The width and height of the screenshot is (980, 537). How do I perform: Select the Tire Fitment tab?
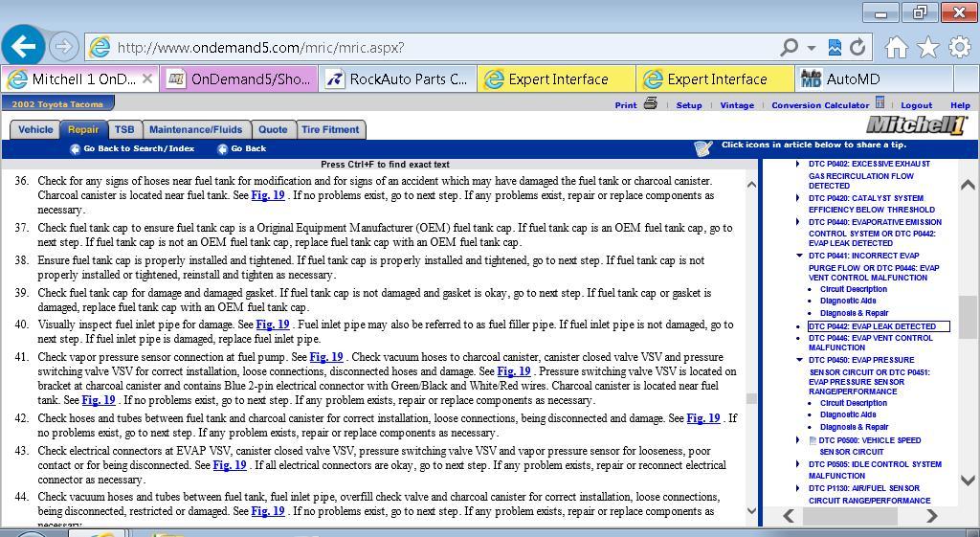(330, 129)
